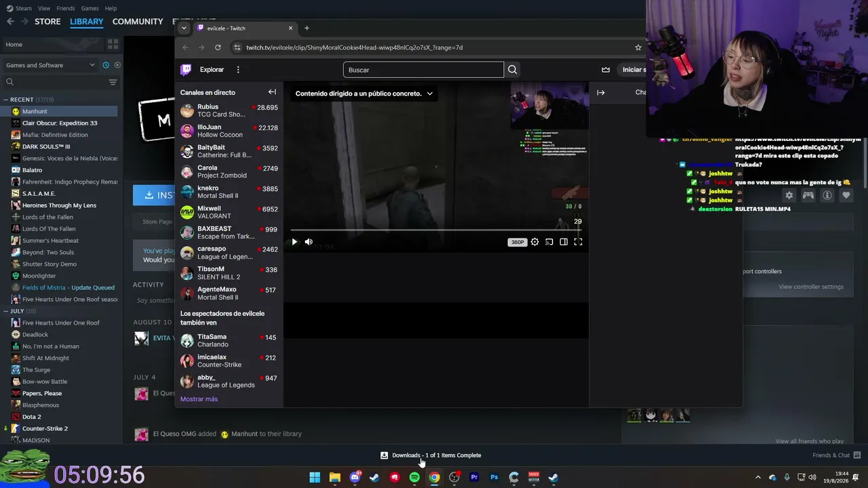Open Windows Start menu
Screen dimensions: 868x488
click(x=315, y=477)
